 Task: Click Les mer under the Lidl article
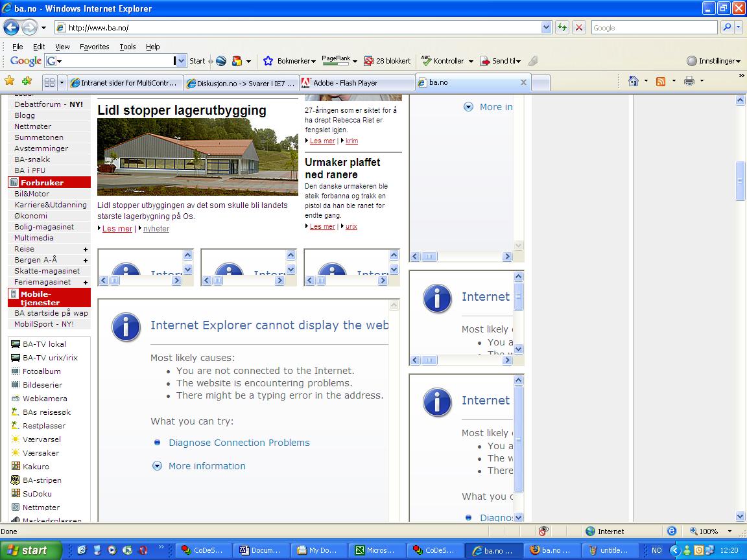click(117, 229)
